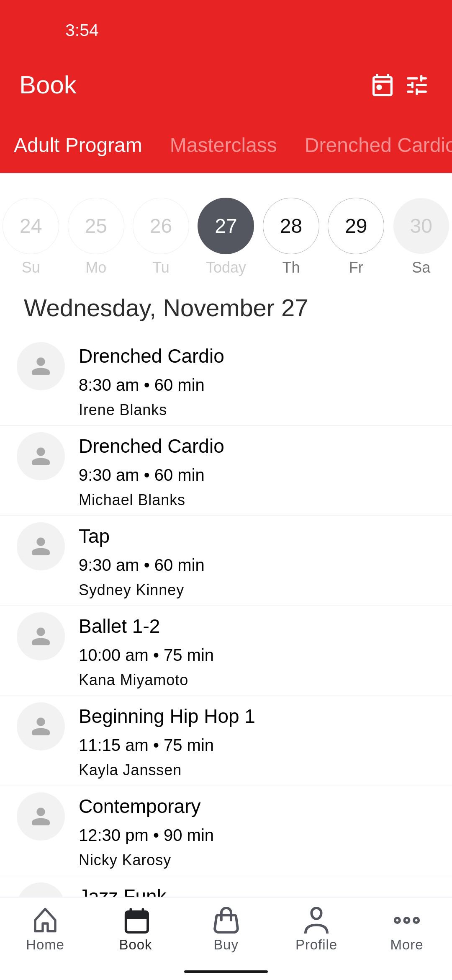Select the Adult Program tab
The height and width of the screenshot is (980, 452).
pyautogui.click(x=78, y=145)
